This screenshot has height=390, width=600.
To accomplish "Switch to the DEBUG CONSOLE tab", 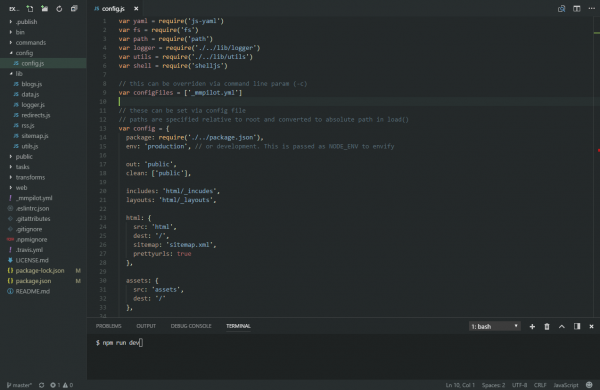I will tap(191, 326).
